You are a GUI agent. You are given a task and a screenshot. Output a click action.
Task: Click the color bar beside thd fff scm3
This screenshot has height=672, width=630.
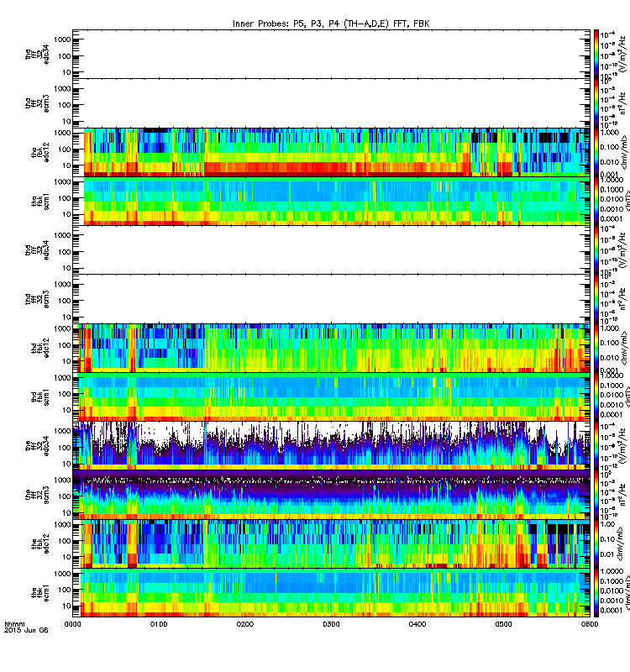(x=596, y=299)
